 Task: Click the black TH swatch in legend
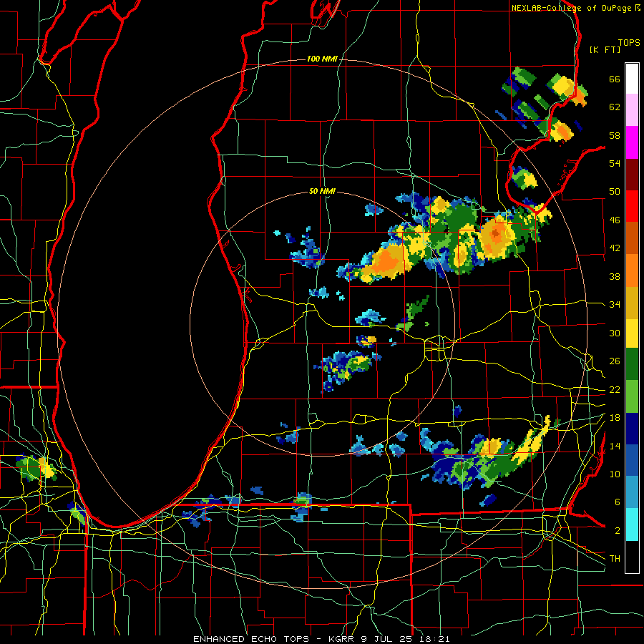pos(632,557)
